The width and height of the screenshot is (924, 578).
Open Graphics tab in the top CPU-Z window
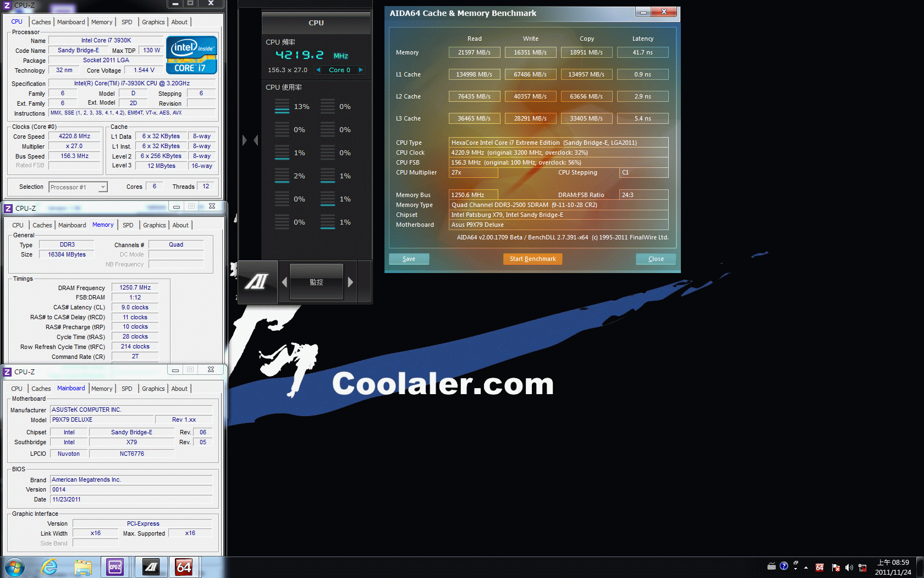tap(153, 22)
